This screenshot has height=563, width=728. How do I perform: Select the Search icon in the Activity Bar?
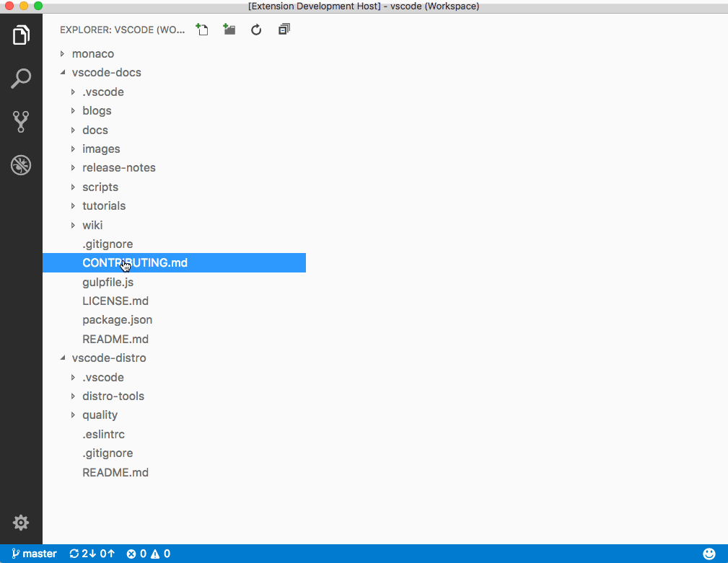click(21, 78)
